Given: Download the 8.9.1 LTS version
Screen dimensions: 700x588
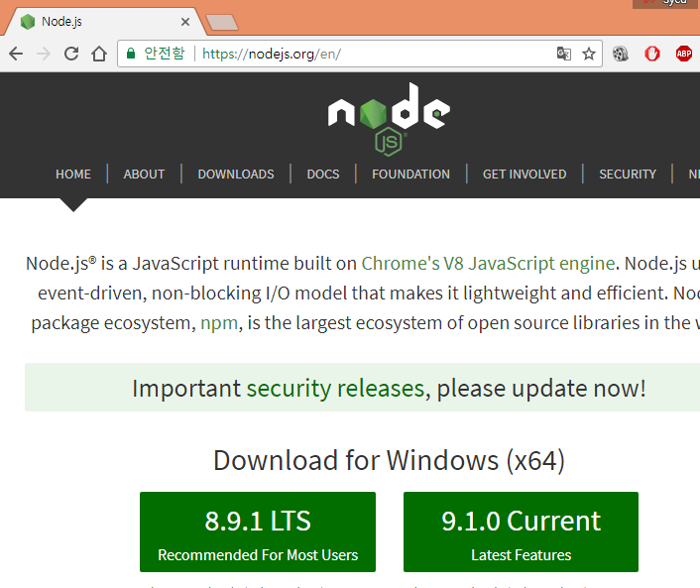Looking at the screenshot, I should 258,531.
